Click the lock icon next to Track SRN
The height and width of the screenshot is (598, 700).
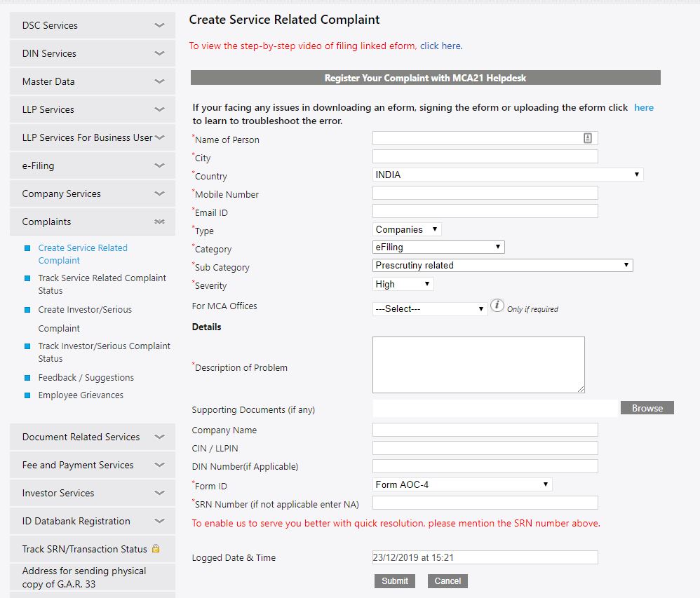[156, 548]
